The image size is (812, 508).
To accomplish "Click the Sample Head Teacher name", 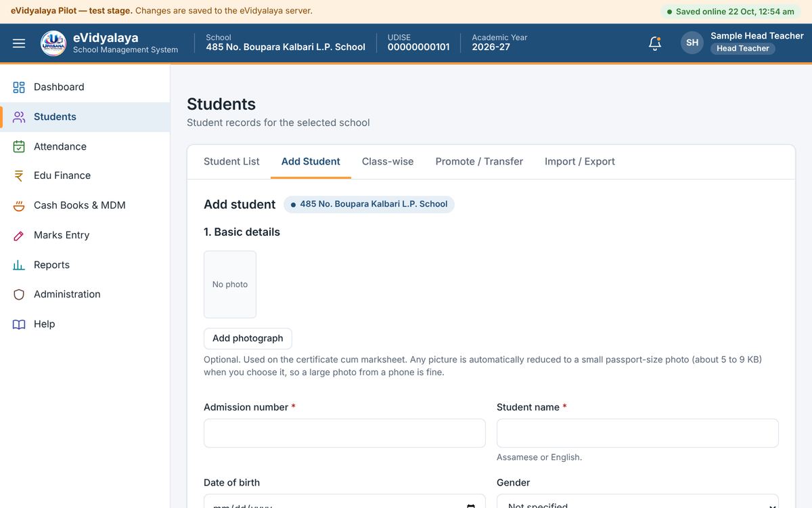I will pos(757,35).
